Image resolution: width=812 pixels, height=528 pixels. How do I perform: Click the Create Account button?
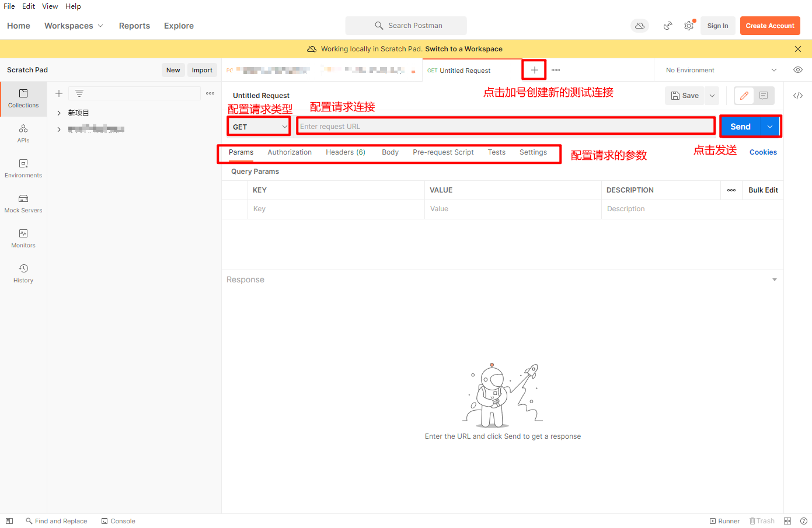pos(770,26)
